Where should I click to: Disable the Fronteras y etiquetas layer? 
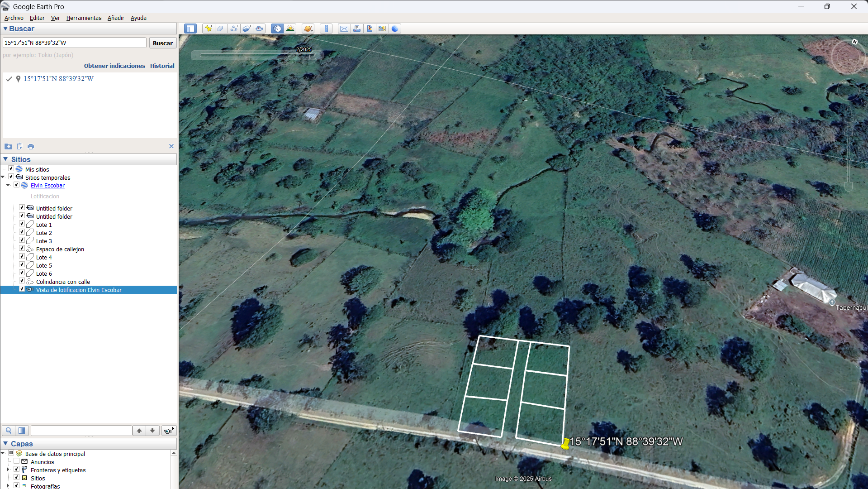click(x=17, y=470)
